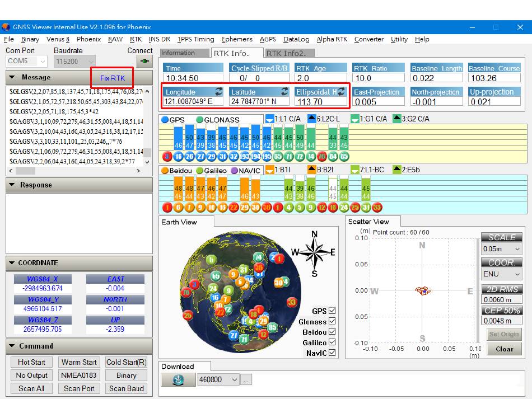532x399 pixels.
Task: Open the download baudrate 460800 dropdown
Action: (x=218, y=379)
